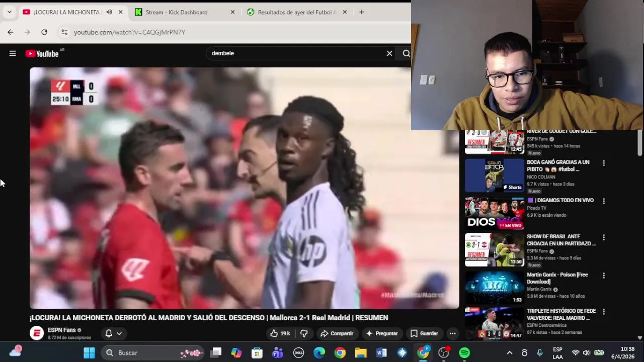
Task: Open Spotify from the taskbar
Action: click(464, 353)
